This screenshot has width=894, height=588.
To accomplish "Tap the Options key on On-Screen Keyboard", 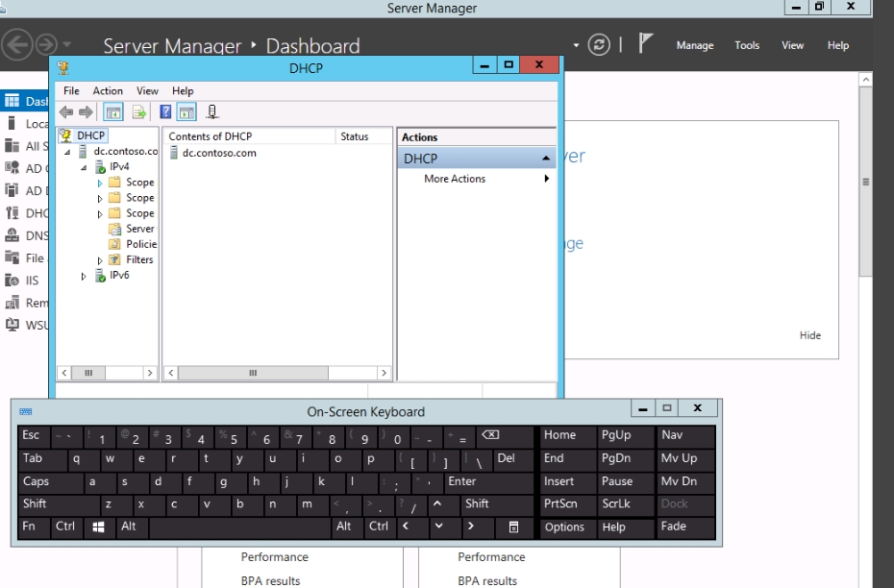I will [x=568, y=527].
